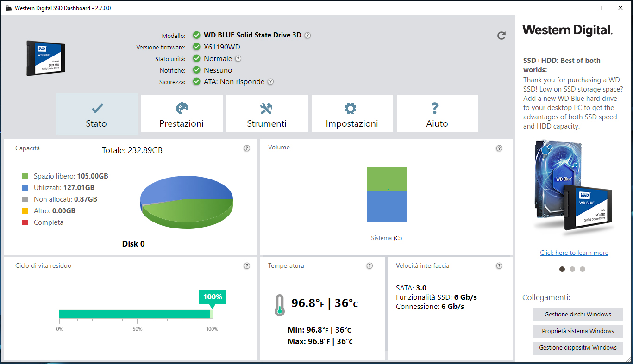Screen dimensions: 633x364
Task: Click the refresh icon near top right
Action: coord(501,36)
